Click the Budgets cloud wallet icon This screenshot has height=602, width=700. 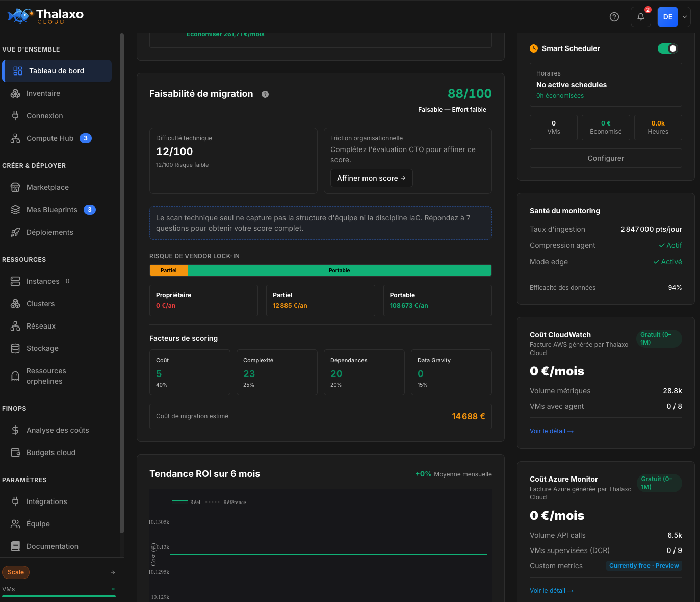click(x=15, y=453)
